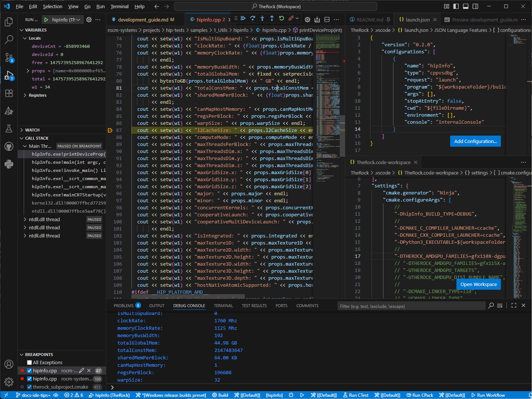Viewport: 532px width, 399px height.
Task: Edit the hipInfo.cpp line 87 breakpoint
Action: pyautogui.click(x=82, y=370)
